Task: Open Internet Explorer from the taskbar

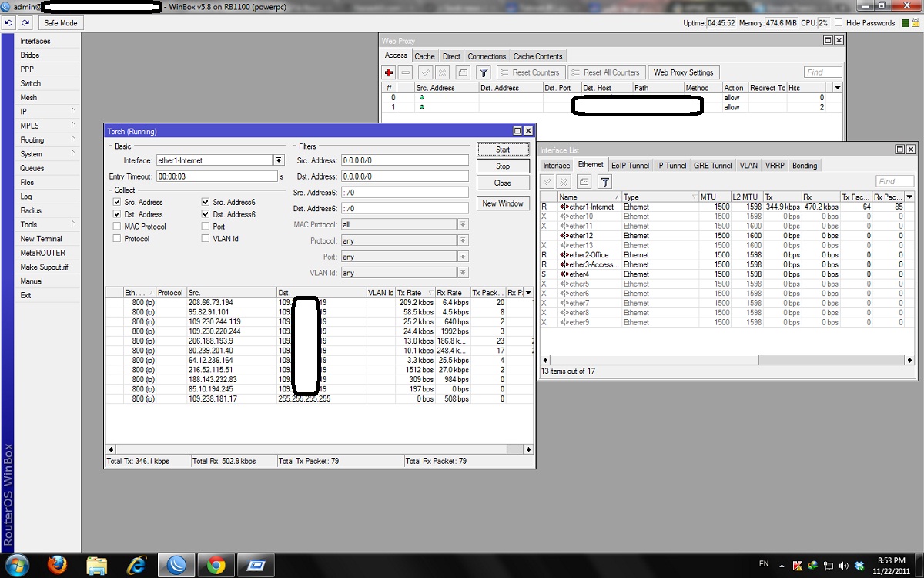Action: [138, 565]
